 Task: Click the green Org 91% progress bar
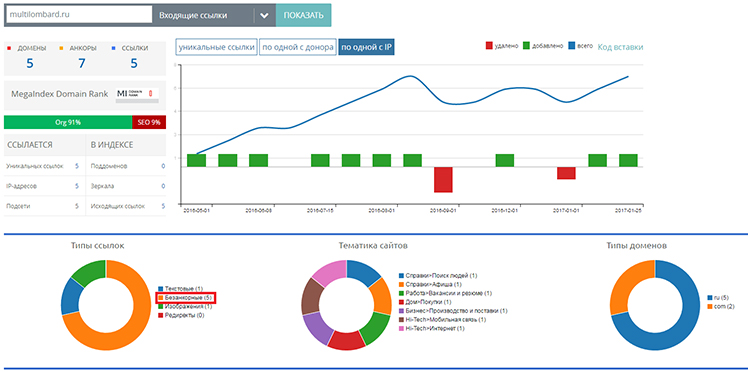(68, 123)
